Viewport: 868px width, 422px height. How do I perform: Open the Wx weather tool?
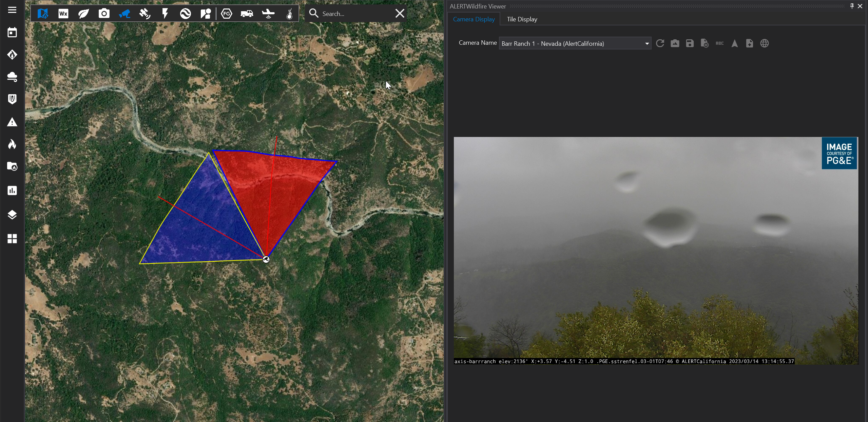click(63, 14)
